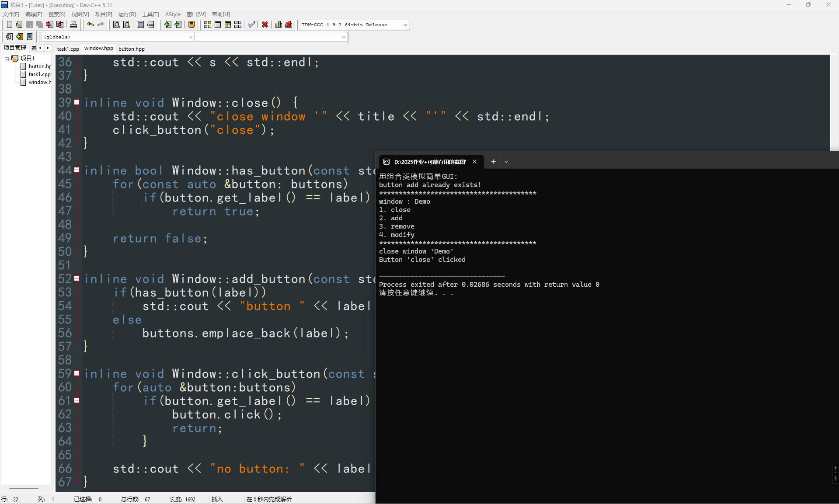Image resolution: width=839 pixels, height=504 pixels.
Task: Open the 帮助[H] menu
Action: [221, 14]
